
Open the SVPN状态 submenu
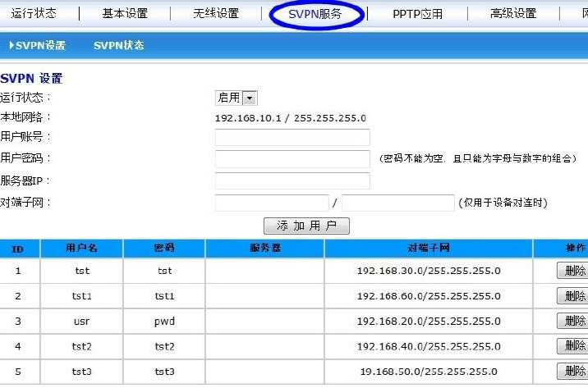click(119, 45)
